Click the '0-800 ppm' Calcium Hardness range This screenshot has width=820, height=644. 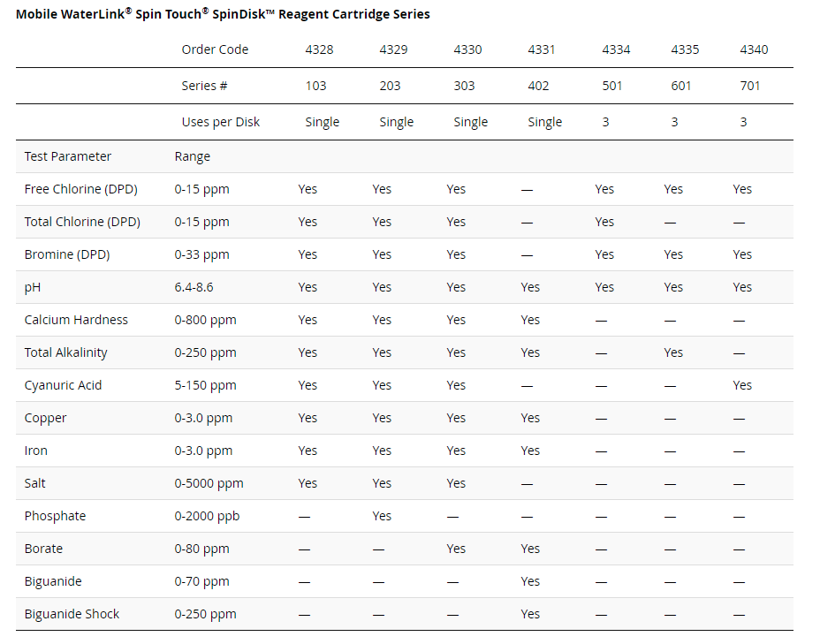pyautogui.click(x=206, y=320)
